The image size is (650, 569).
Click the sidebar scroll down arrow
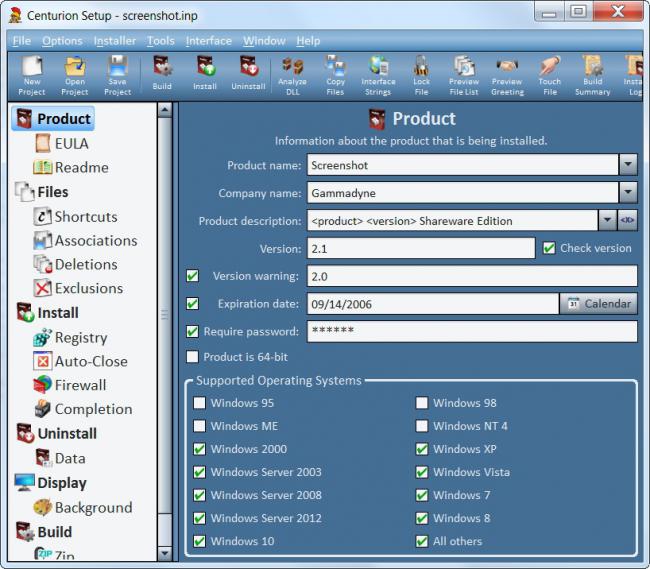pyautogui.click(x=165, y=553)
